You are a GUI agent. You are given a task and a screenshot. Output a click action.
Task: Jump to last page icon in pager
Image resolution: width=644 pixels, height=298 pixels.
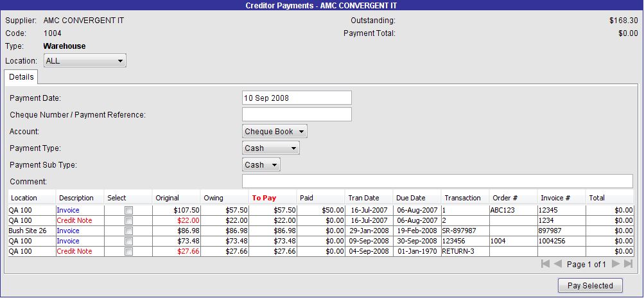pos(628,264)
